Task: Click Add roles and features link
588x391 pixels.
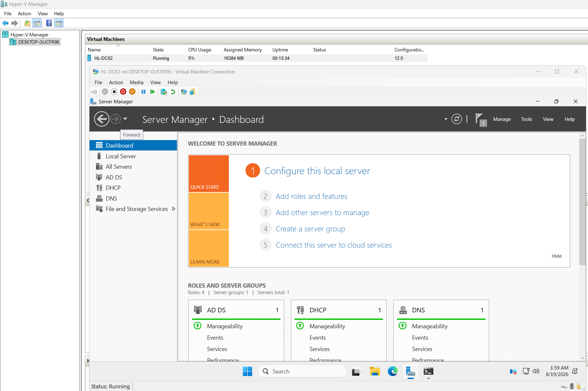Action: pos(311,196)
